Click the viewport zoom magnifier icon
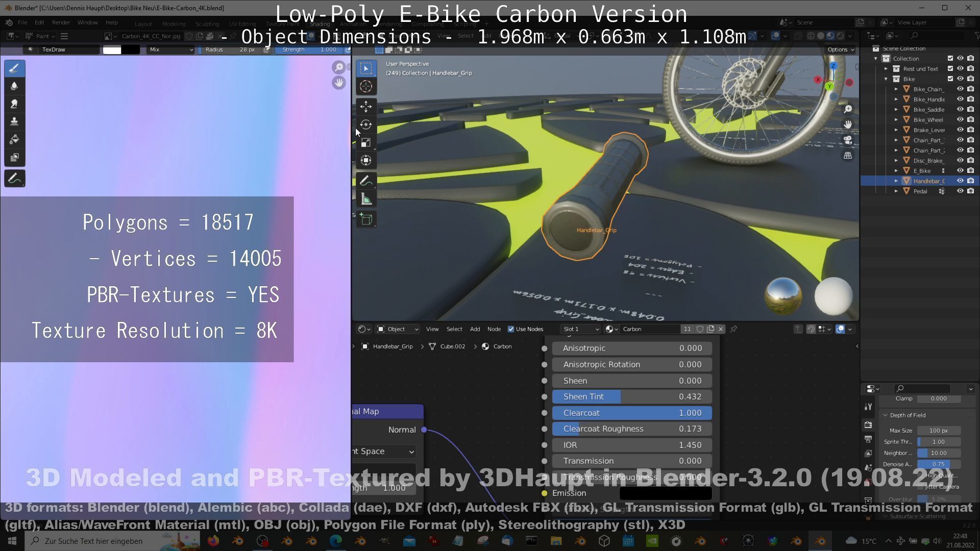980x551 pixels. pos(848,109)
